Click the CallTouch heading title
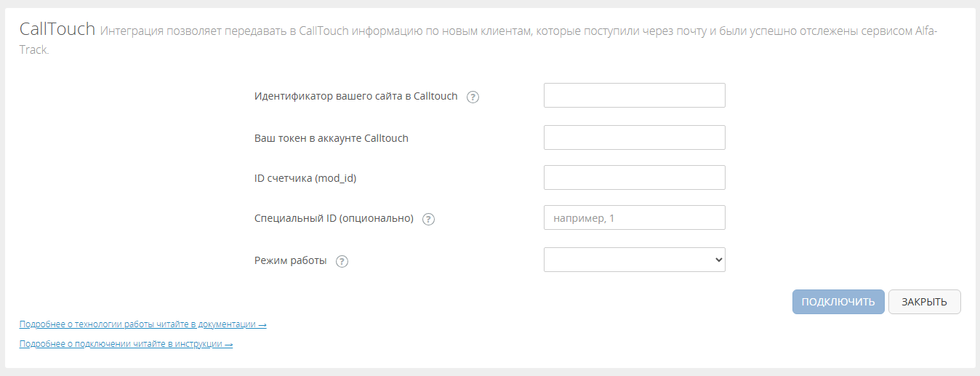The height and width of the screenshot is (376, 980). click(x=57, y=29)
